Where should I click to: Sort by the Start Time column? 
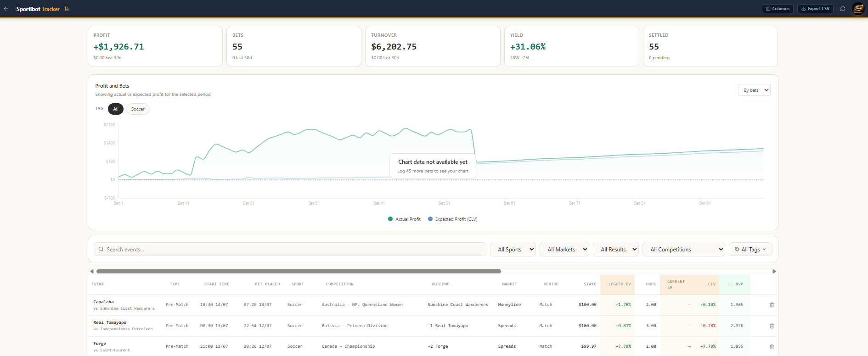point(217,284)
